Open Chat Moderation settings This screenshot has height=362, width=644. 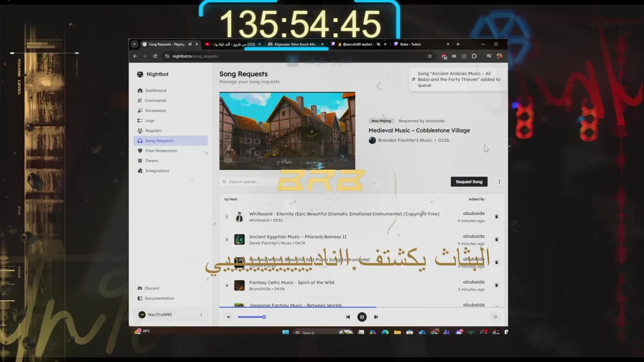tap(161, 151)
